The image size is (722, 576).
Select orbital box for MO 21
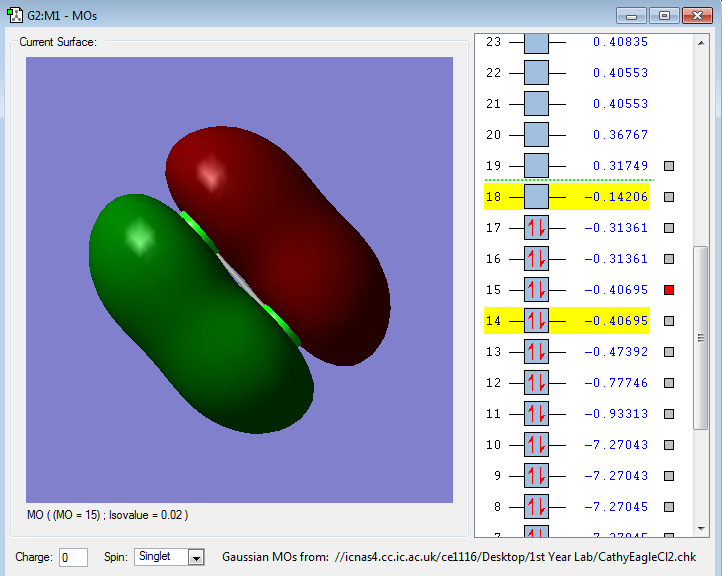[x=536, y=104]
